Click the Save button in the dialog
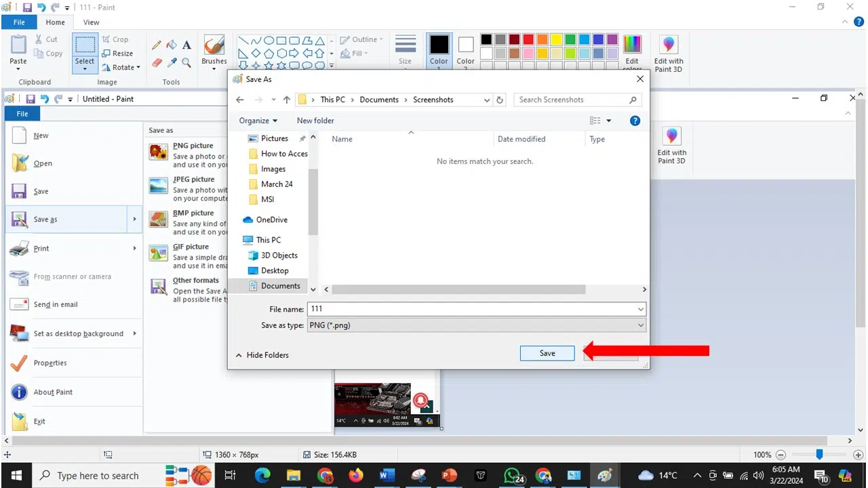The width and height of the screenshot is (868, 488). coord(547,353)
